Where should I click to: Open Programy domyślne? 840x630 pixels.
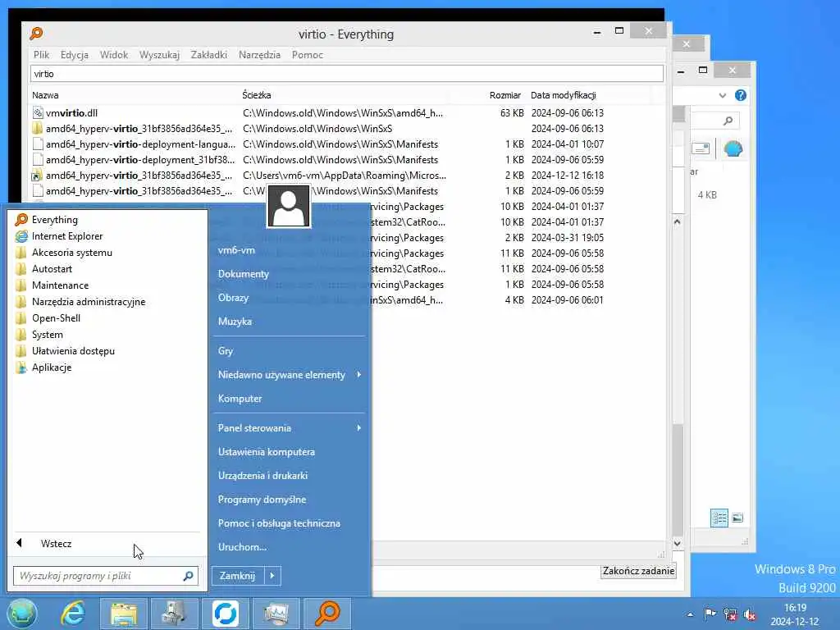point(262,500)
